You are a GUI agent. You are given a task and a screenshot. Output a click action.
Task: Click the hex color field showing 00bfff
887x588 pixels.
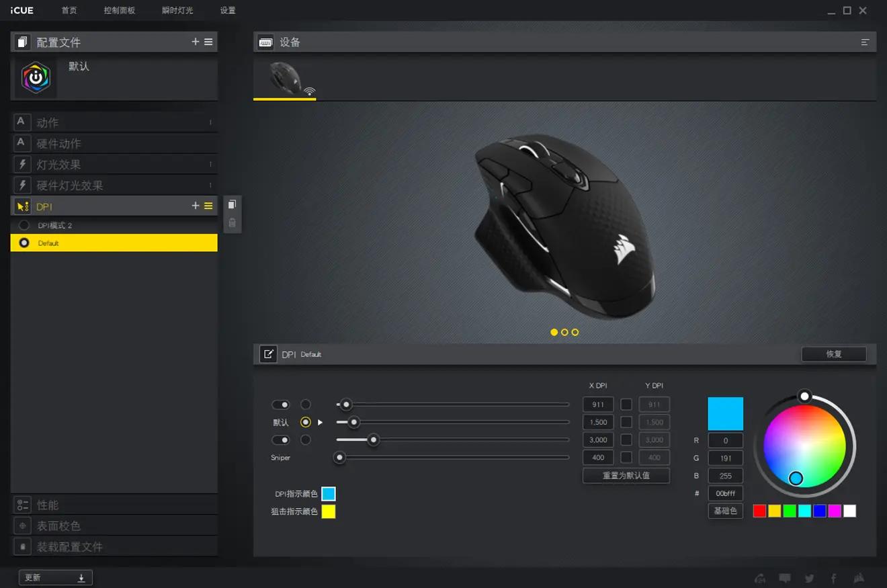726,493
